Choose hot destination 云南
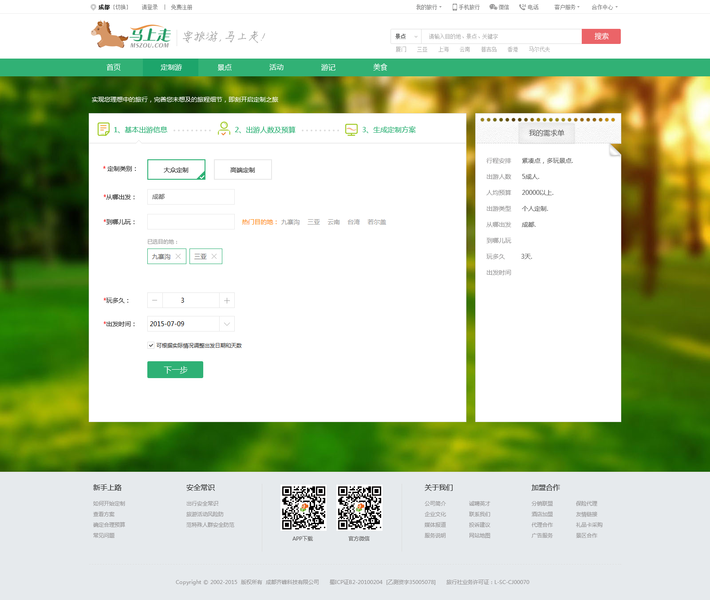The image size is (710, 600). point(334,222)
